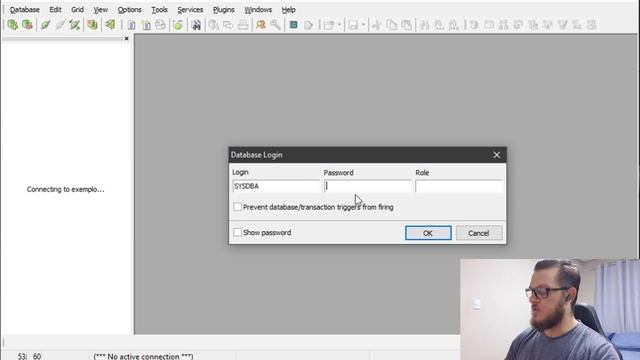Expand the Save icon dropdown arrow
Image resolution: width=640 pixels, height=360 pixels.
363,25
